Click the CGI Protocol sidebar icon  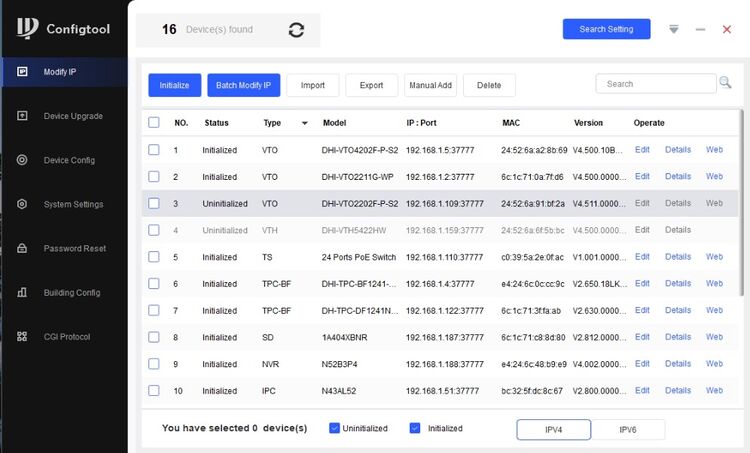click(22, 336)
